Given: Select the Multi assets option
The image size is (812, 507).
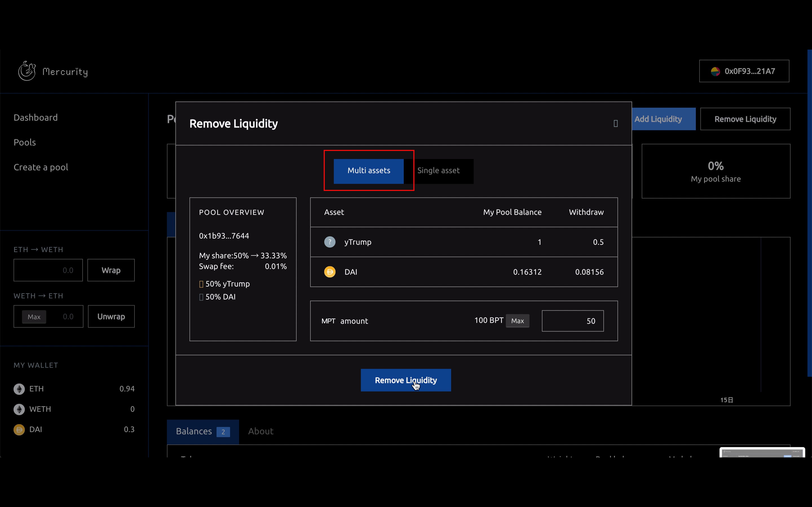Looking at the screenshot, I should click(369, 171).
